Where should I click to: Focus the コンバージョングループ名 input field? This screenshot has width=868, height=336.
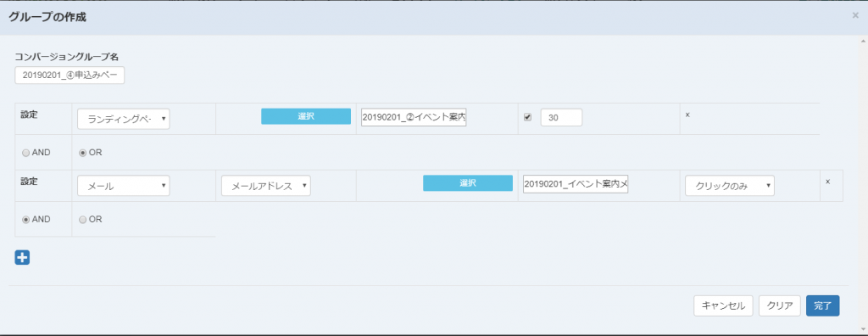point(70,76)
